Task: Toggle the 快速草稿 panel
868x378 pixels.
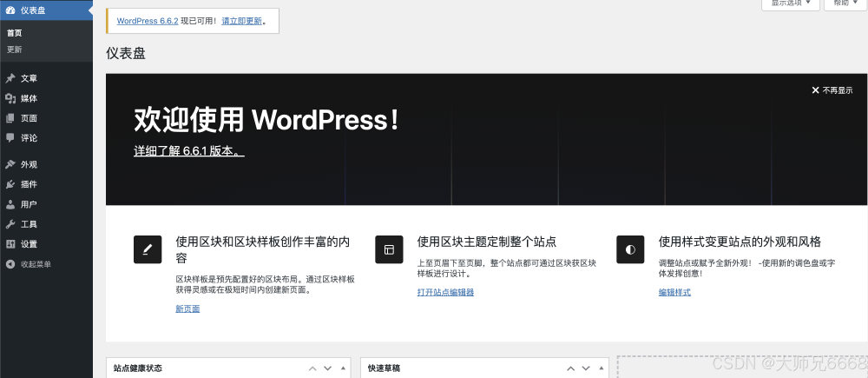Action: pos(602,368)
